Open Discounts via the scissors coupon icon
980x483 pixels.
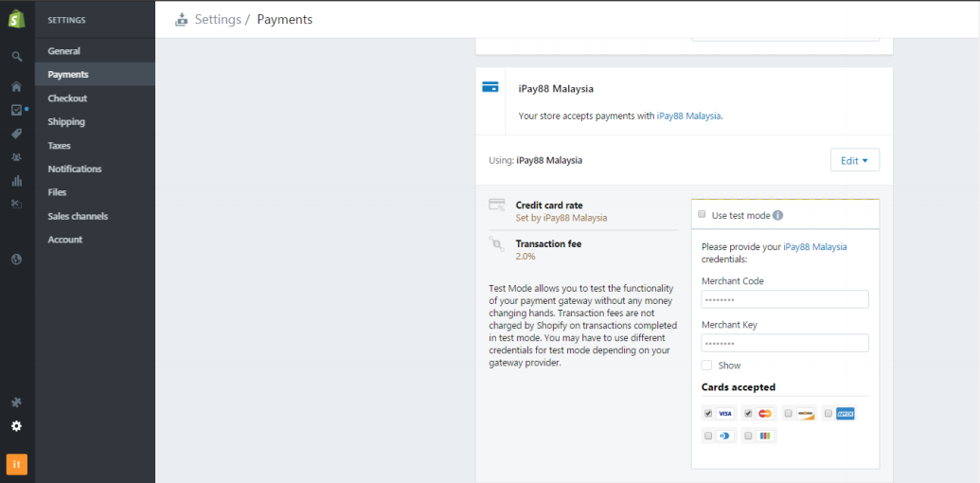click(17, 204)
